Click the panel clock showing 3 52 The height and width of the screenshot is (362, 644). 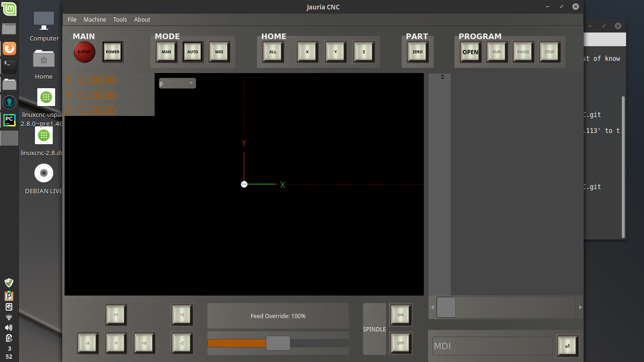click(x=9, y=353)
